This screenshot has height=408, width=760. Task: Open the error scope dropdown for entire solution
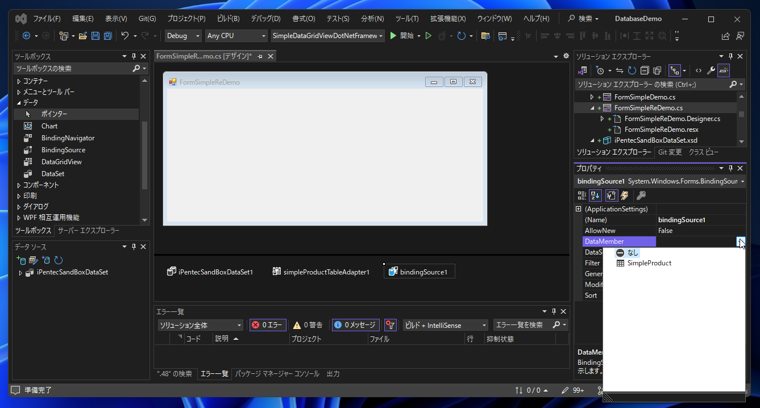tap(200, 325)
